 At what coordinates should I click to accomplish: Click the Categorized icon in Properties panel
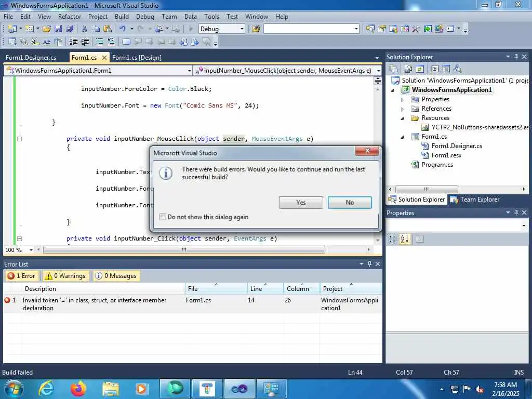coord(392,239)
